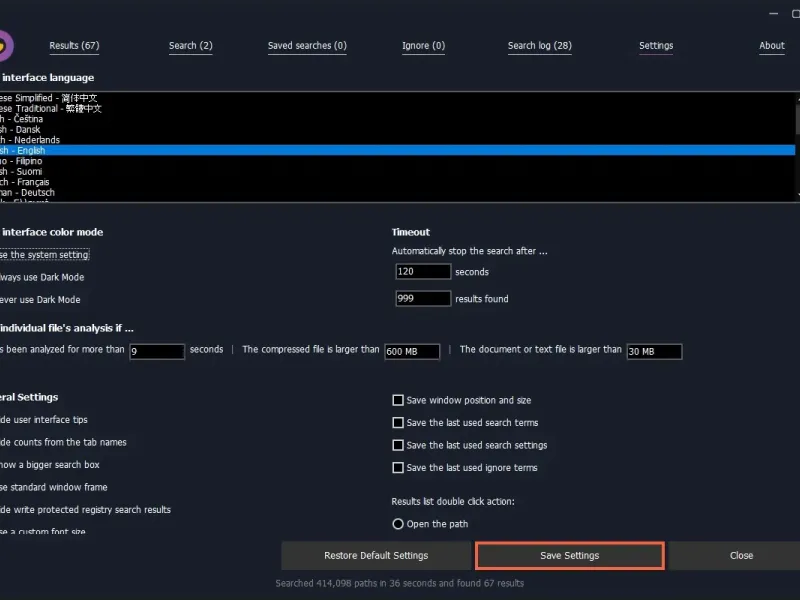Screen dimensions: 800x600
Task: Choose Chinese Traditional language entry
Action: tap(397, 108)
